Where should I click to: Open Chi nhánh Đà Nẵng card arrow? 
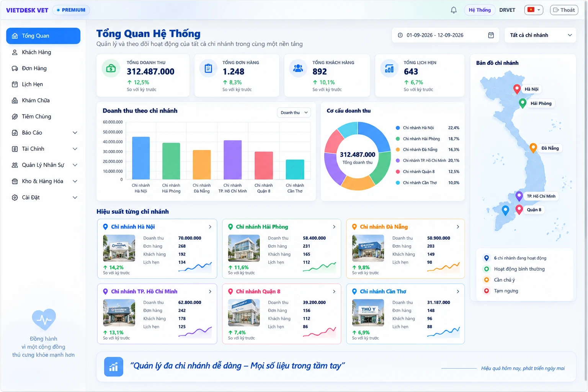[x=458, y=227]
